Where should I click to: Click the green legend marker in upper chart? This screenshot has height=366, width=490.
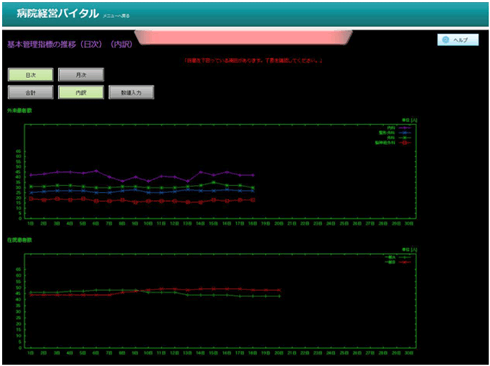(404, 138)
